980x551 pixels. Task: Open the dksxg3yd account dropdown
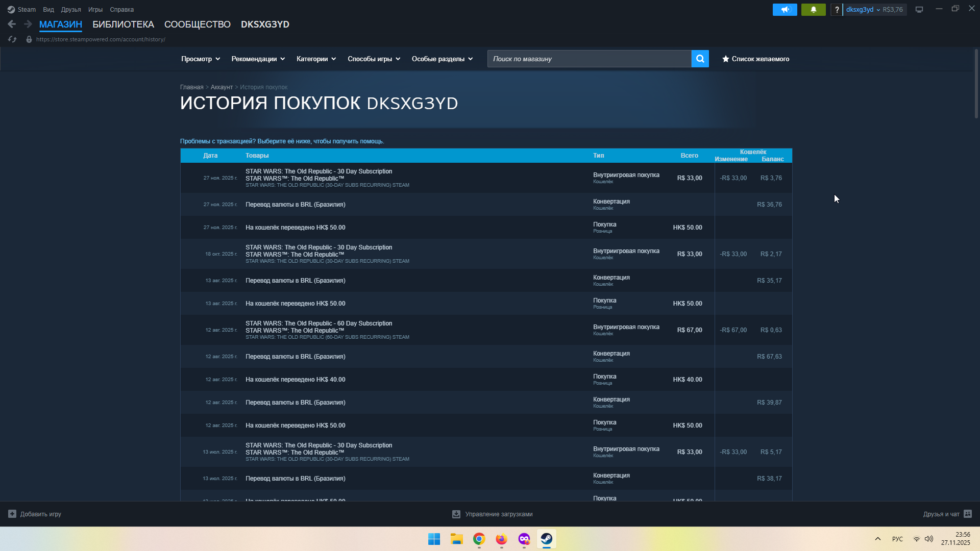point(863,10)
